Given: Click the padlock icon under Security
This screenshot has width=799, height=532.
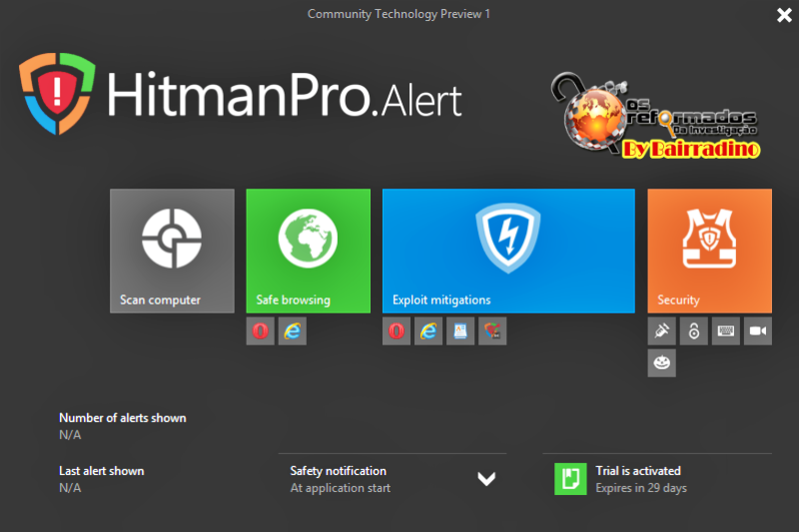Looking at the screenshot, I should pyautogui.click(x=693, y=331).
